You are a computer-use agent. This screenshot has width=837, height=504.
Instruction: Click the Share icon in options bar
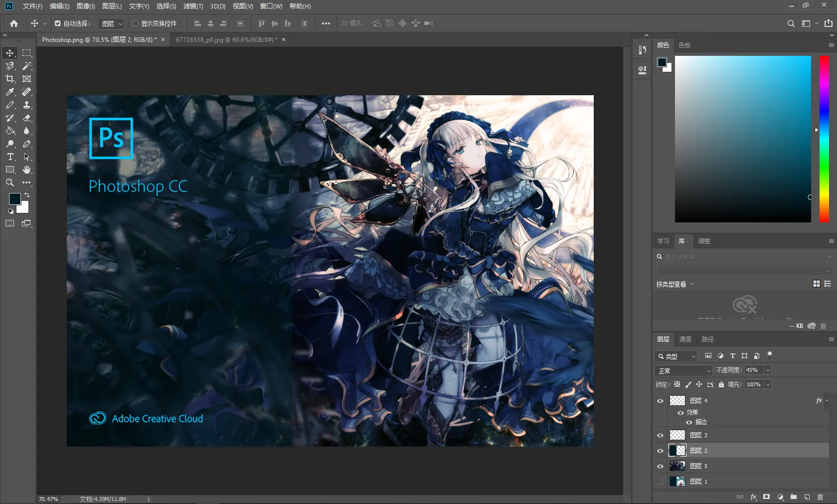tap(829, 23)
